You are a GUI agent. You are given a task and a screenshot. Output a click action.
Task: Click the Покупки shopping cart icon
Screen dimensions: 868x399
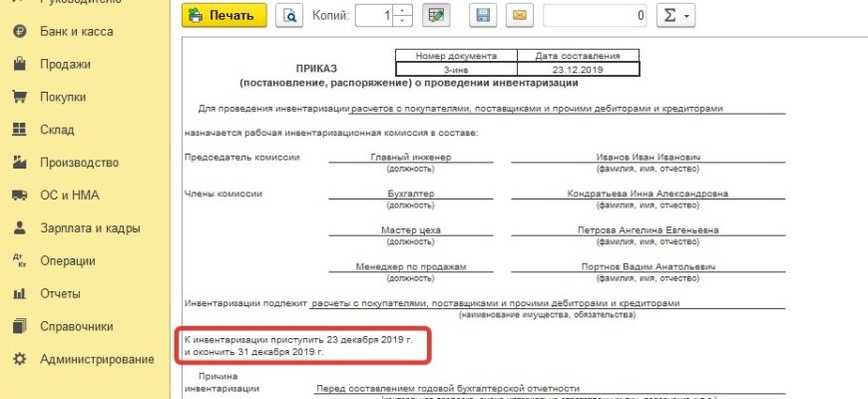point(18,98)
